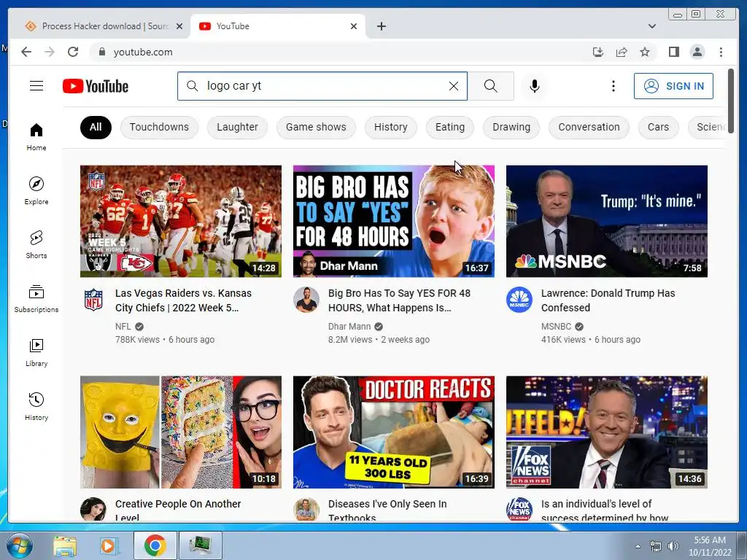Viewport: 747px width, 560px height.
Task: Open Gutfeld Fox News thumbnail
Action: (x=606, y=432)
